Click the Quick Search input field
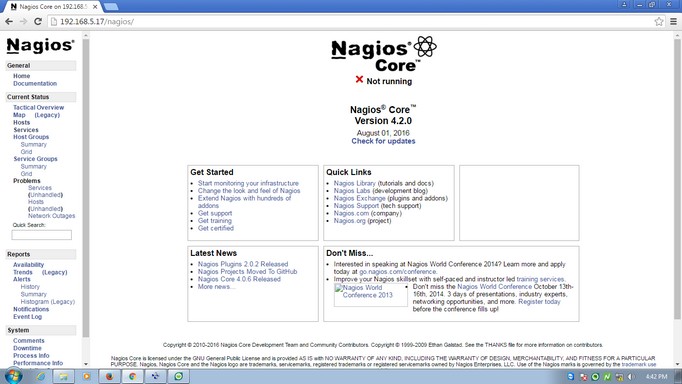 42,235
